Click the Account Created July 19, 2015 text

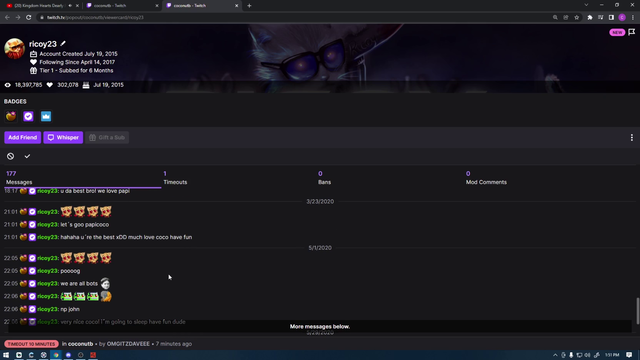(x=78, y=54)
